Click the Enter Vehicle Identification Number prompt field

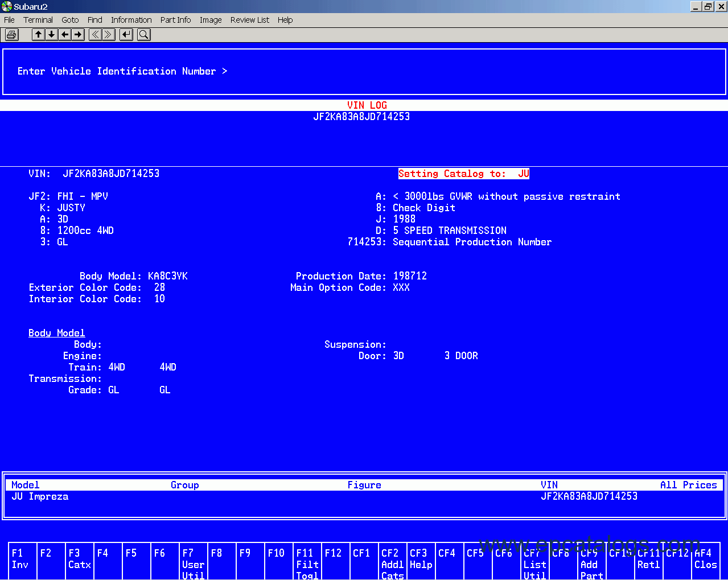(x=364, y=72)
